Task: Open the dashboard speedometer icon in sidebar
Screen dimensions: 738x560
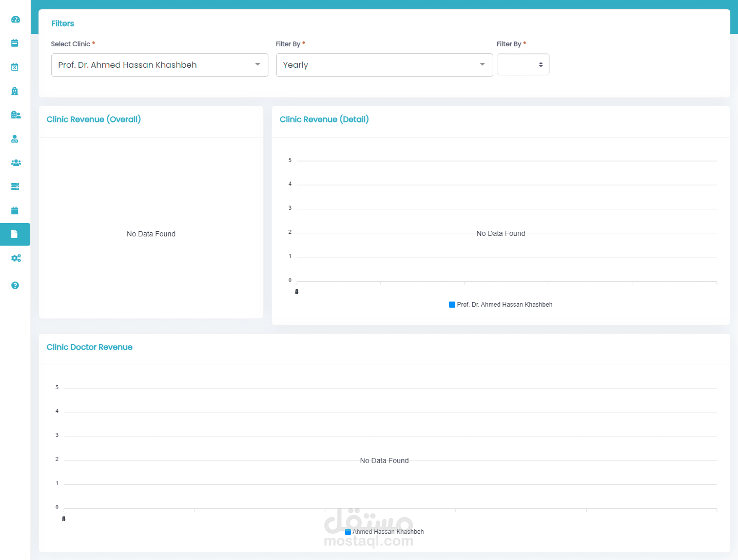Action: click(15, 19)
